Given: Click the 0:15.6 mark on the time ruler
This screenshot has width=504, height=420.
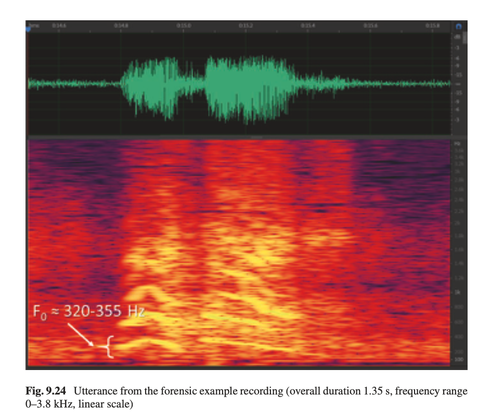Looking at the screenshot, I should tap(370, 24).
